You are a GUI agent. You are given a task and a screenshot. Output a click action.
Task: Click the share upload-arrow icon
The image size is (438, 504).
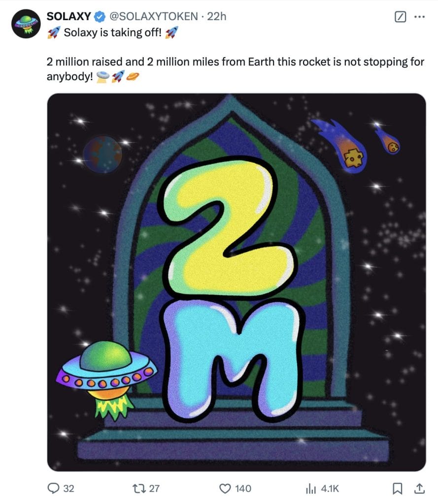(x=419, y=488)
